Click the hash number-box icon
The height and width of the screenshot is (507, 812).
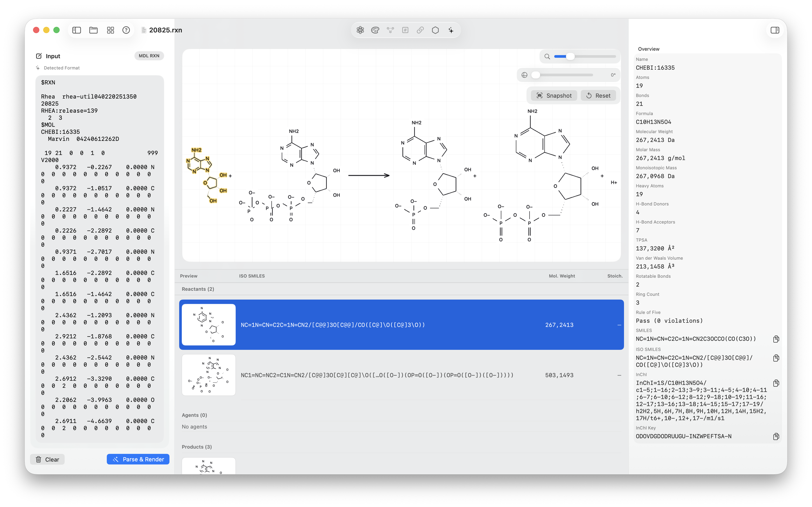[x=405, y=30]
